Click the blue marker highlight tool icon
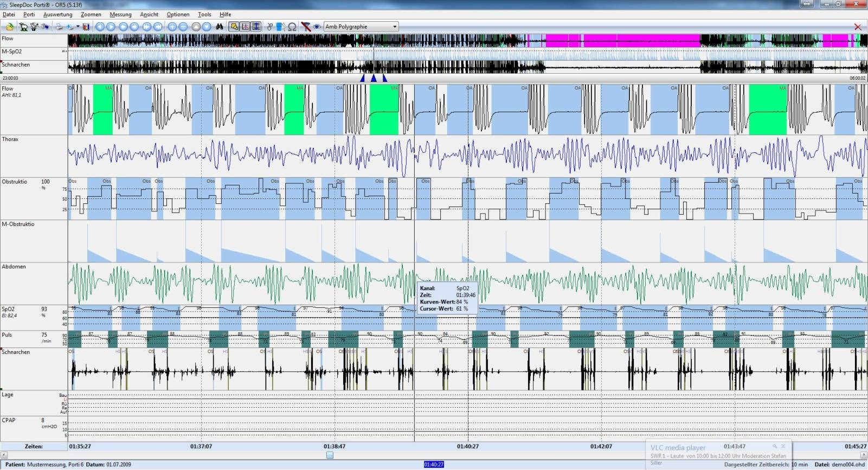The width and height of the screenshot is (868, 470). (280, 27)
